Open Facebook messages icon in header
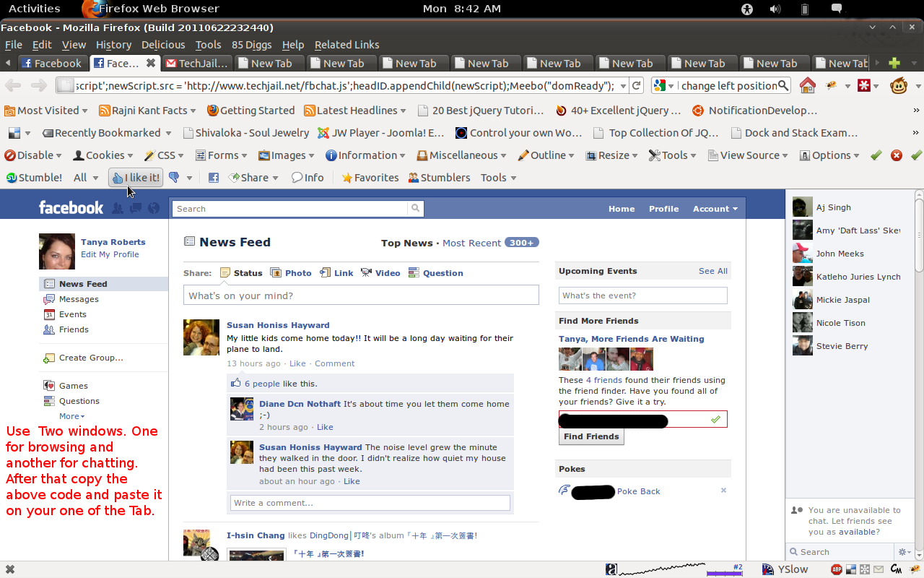Image resolution: width=924 pixels, height=578 pixels. (x=136, y=208)
